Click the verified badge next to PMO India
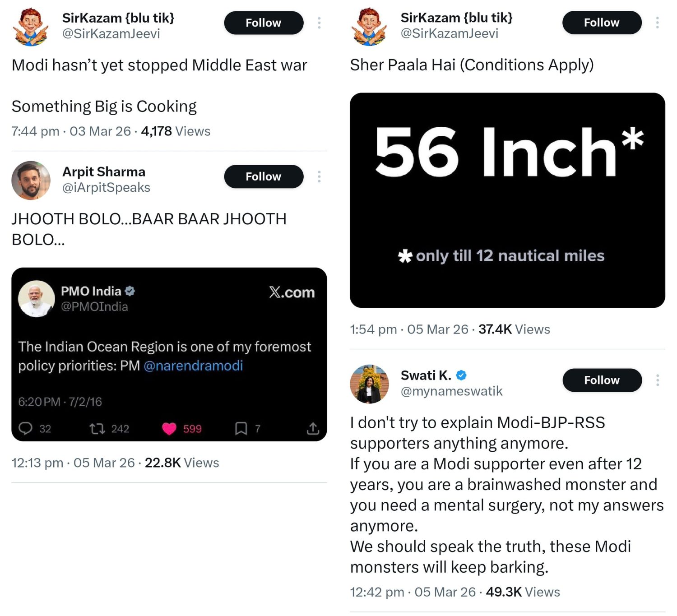This screenshot has width=677, height=616. click(x=130, y=291)
